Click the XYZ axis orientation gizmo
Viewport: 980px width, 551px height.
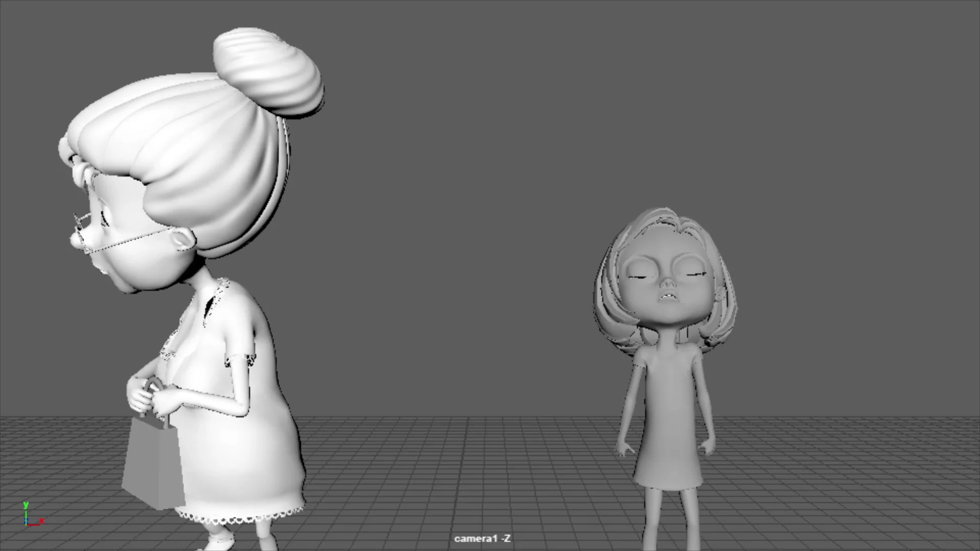[x=33, y=514]
